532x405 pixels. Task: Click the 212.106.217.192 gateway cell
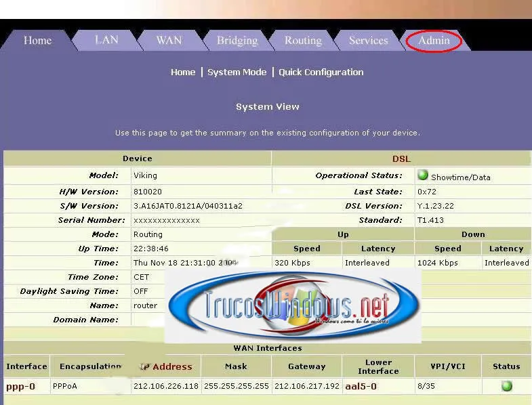[307, 387]
